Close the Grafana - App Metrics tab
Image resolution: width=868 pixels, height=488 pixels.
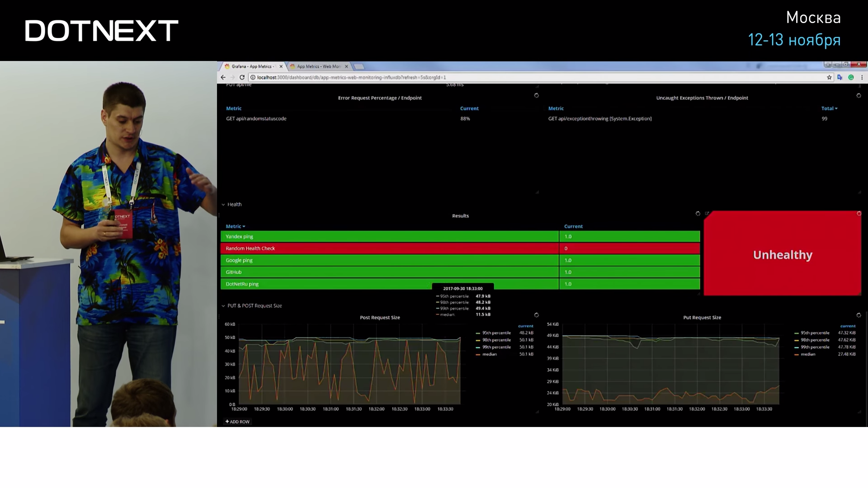tap(281, 66)
